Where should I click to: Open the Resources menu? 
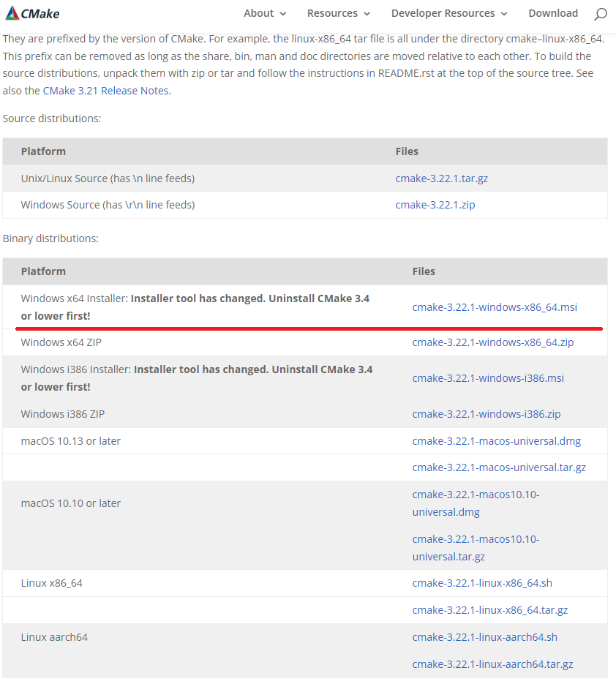[x=332, y=13]
